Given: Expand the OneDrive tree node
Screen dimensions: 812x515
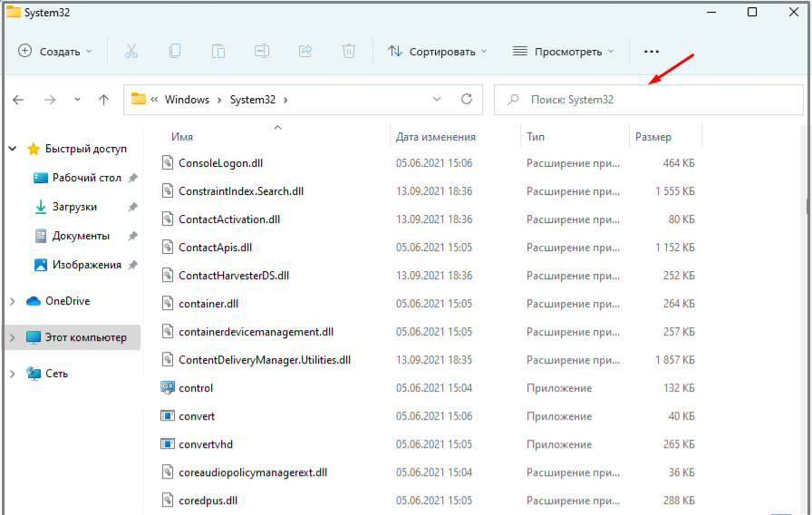Looking at the screenshot, I should 12,301.
